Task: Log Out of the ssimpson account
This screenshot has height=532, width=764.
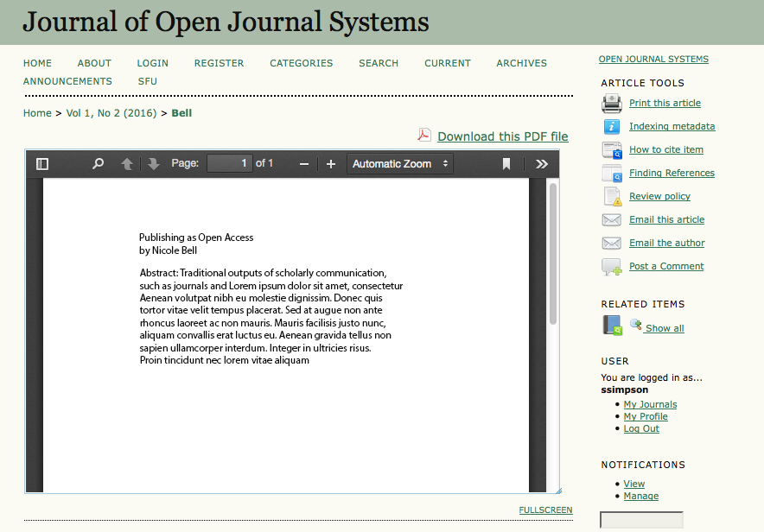Action: [x=640, y=428]
